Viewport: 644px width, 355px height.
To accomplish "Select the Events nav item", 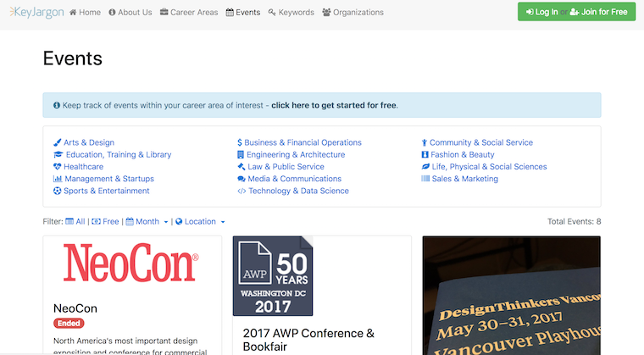I will (x=243, y=13).
